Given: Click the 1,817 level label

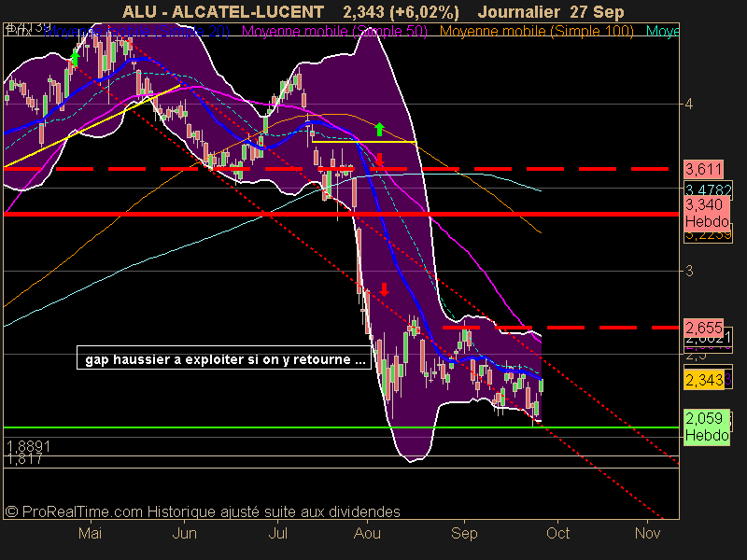Looking at the screenshot, I should point(25,459).
